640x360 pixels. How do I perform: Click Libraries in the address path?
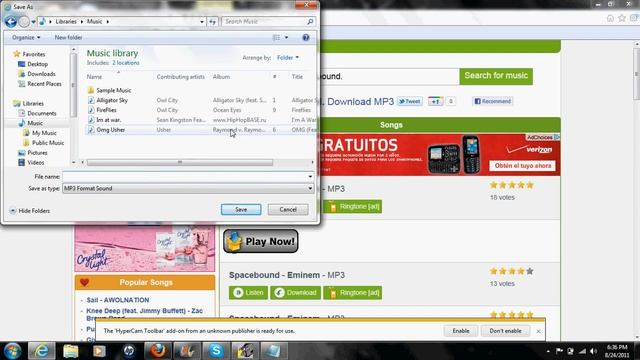coord(66,22)
